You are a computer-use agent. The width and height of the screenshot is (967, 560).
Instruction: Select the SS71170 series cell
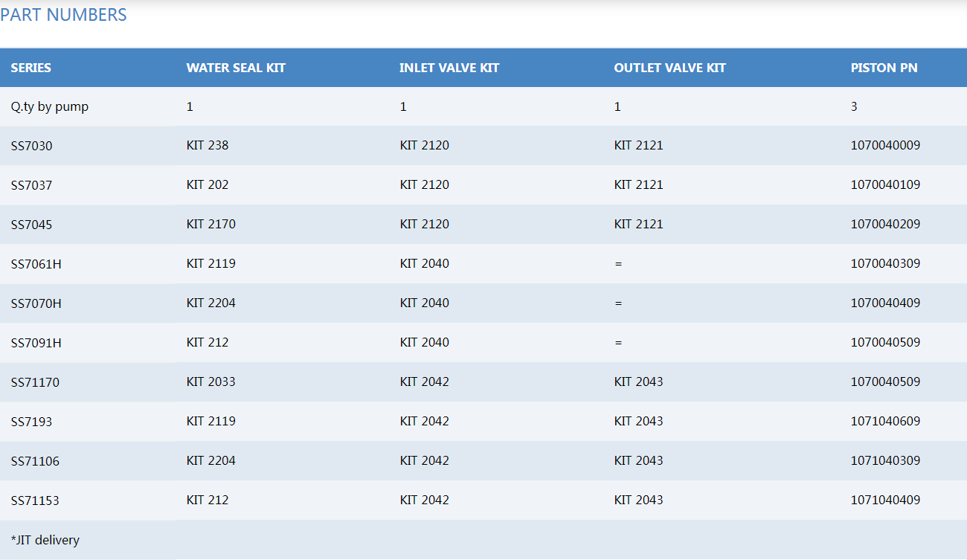point(35,382)
